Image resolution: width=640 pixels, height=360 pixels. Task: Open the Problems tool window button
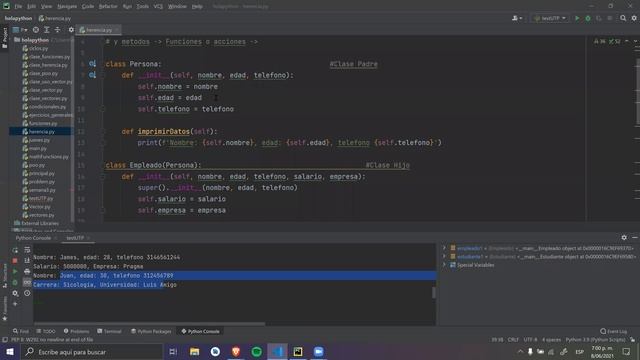pos(76,331)
